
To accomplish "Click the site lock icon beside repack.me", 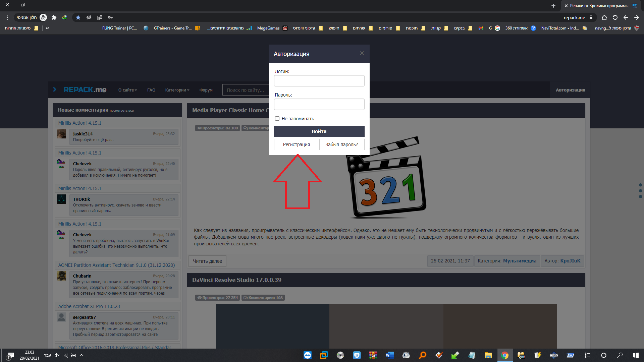I will point(591,17).
